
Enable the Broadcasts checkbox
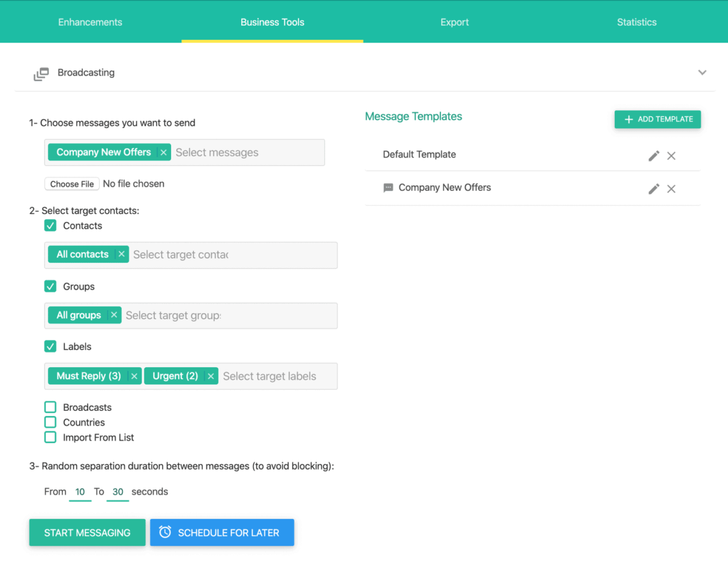coord(51,407)
